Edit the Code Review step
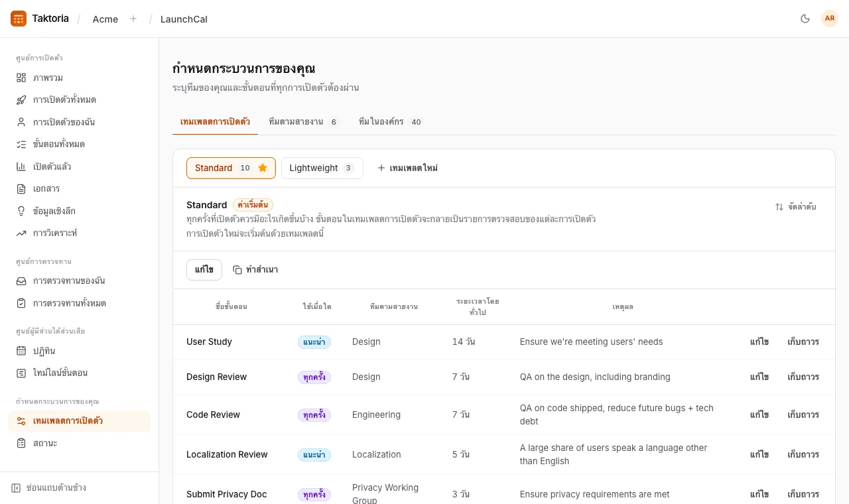 (x=759, y=415)
